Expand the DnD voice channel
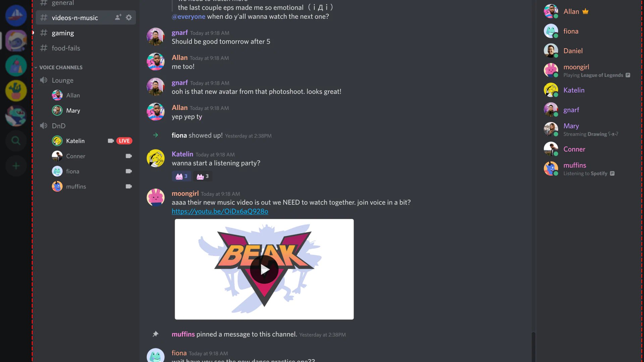 tap(58, 126)
